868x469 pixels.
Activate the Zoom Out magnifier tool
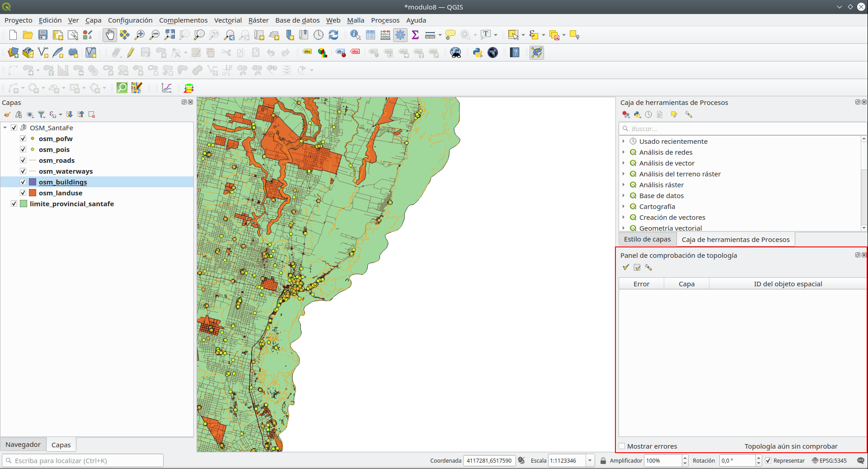pos(155,35)
